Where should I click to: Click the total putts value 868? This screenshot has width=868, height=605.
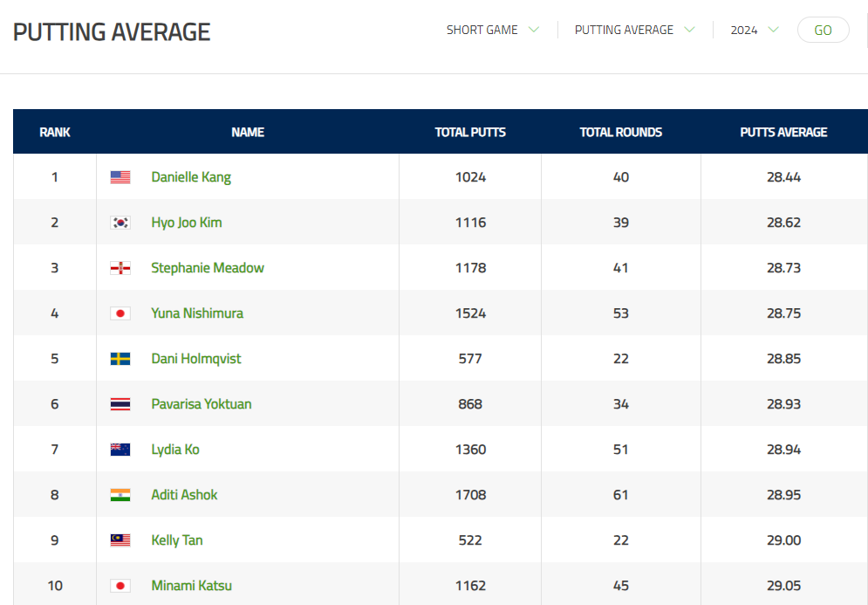[x=470, y=404]
